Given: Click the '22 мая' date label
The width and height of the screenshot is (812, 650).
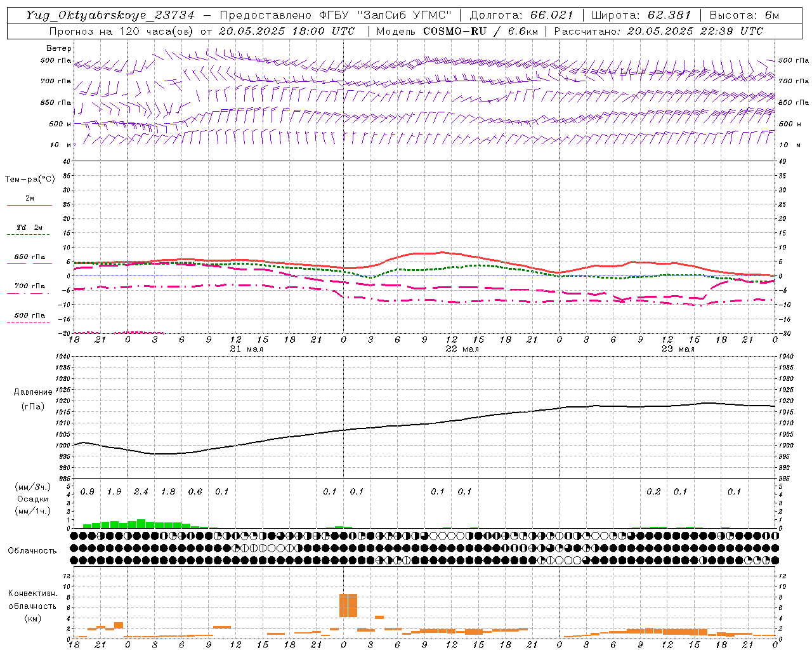Looking at the screenshot, I should (x=462, y=349).
